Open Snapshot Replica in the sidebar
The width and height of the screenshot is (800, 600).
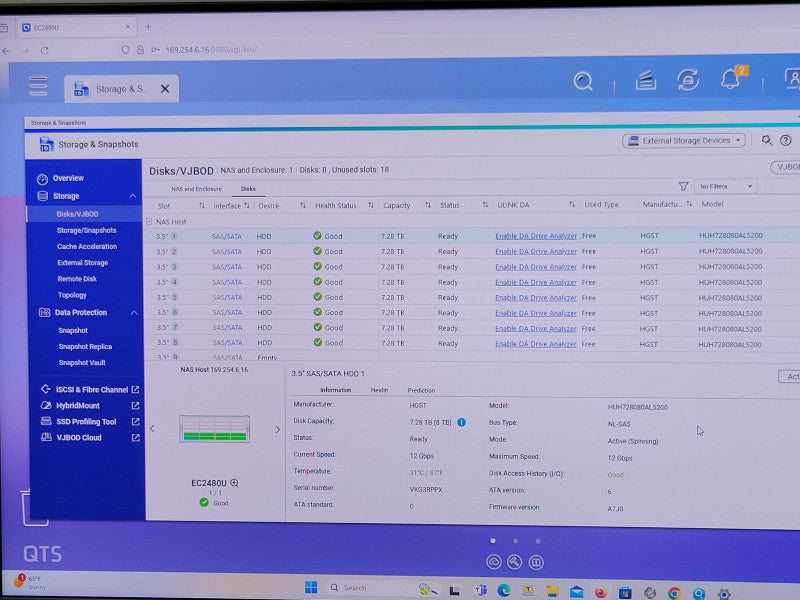[85, 347]
